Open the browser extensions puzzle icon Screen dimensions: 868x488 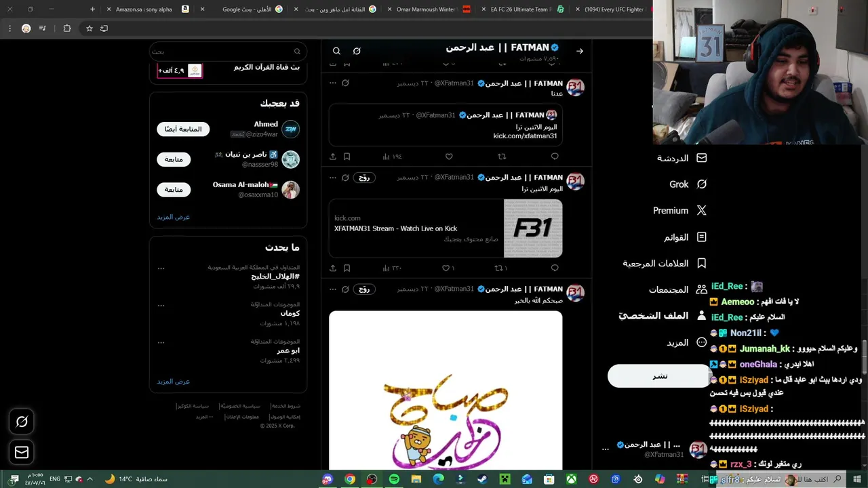coord(66,28)
